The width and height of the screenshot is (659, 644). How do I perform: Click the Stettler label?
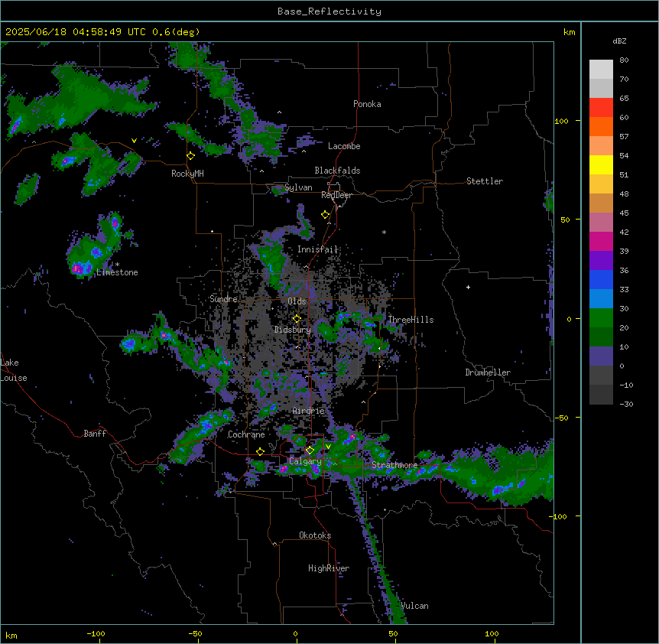tap(485, 181)
